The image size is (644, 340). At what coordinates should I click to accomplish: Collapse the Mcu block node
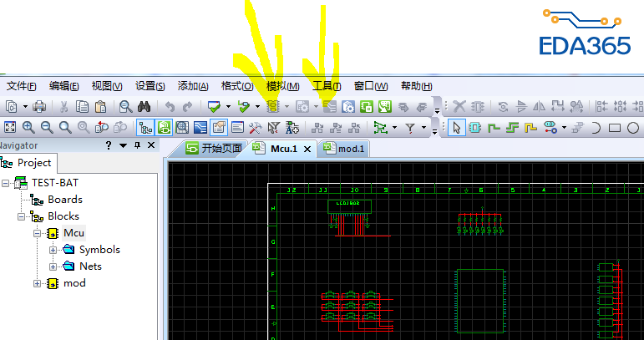38,233
